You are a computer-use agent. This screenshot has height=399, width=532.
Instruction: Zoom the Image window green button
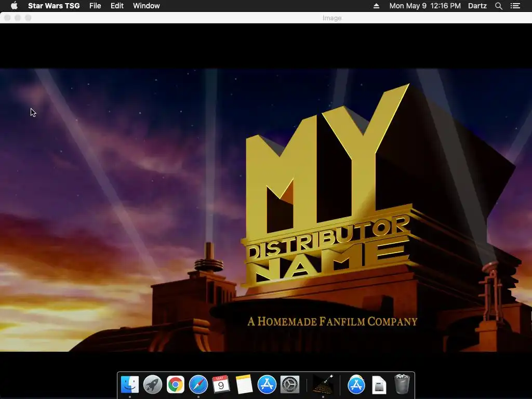pos(28,18)
